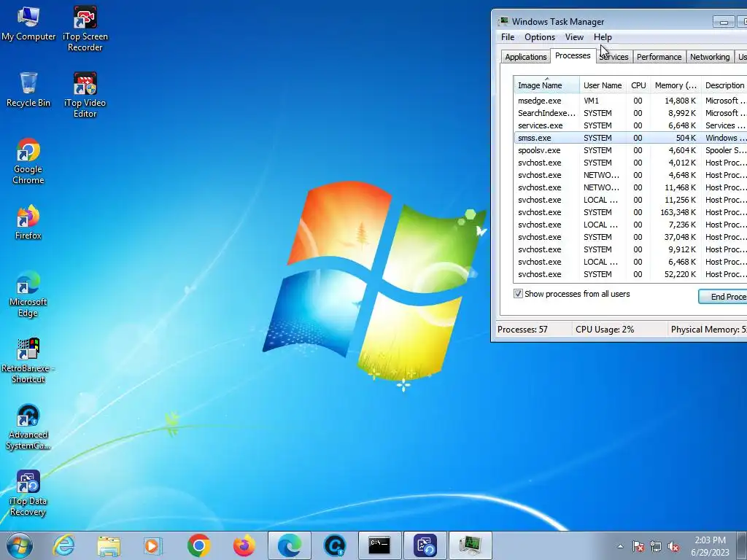Open the View menu in Task Manager
747x560 pixels.
[574, 37]
